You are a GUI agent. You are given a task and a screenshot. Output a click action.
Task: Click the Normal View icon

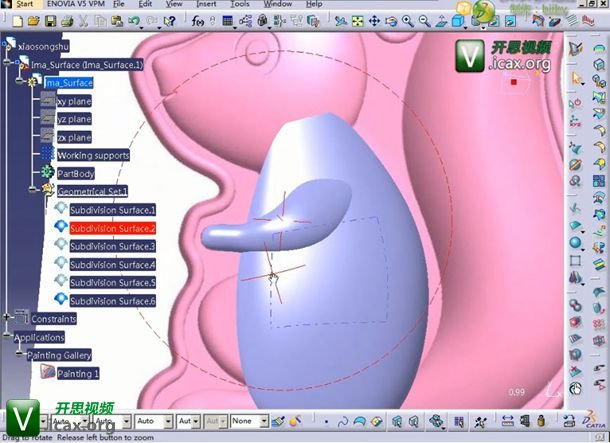tap(441, 21)
